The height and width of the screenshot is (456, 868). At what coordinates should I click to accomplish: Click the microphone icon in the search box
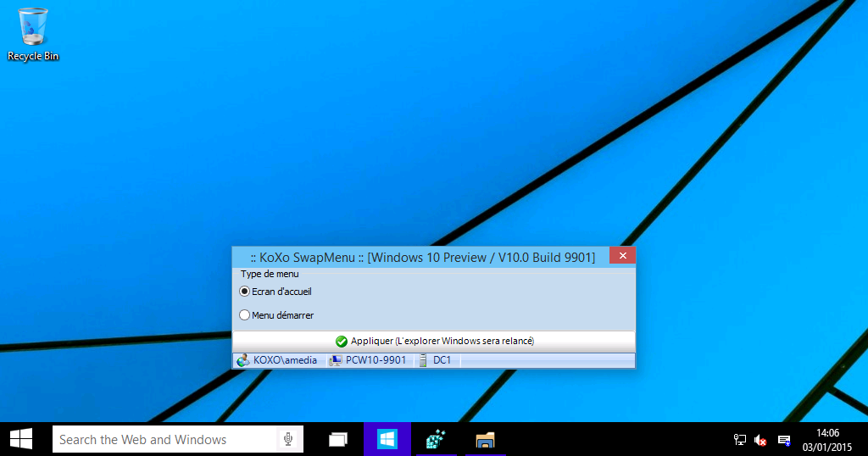288,439
